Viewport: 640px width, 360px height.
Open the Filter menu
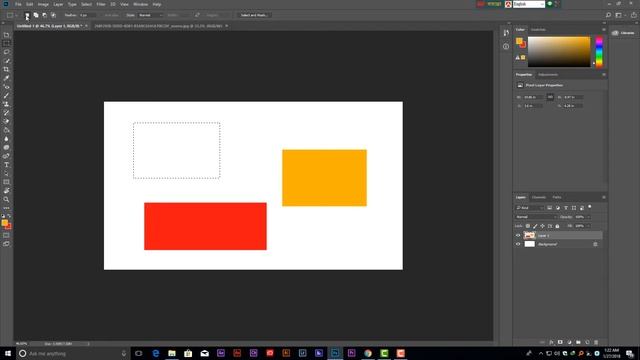[101, 4]
